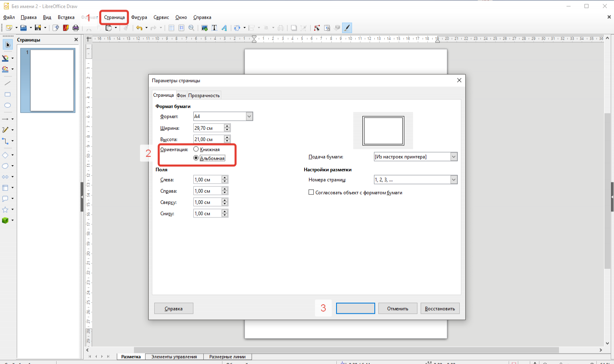Image resolution: width=614 pixels, height=364 pixels.
Task: Switch to Элементы управления layer tab
Action: pyautogui.click(x=174, y=357)
